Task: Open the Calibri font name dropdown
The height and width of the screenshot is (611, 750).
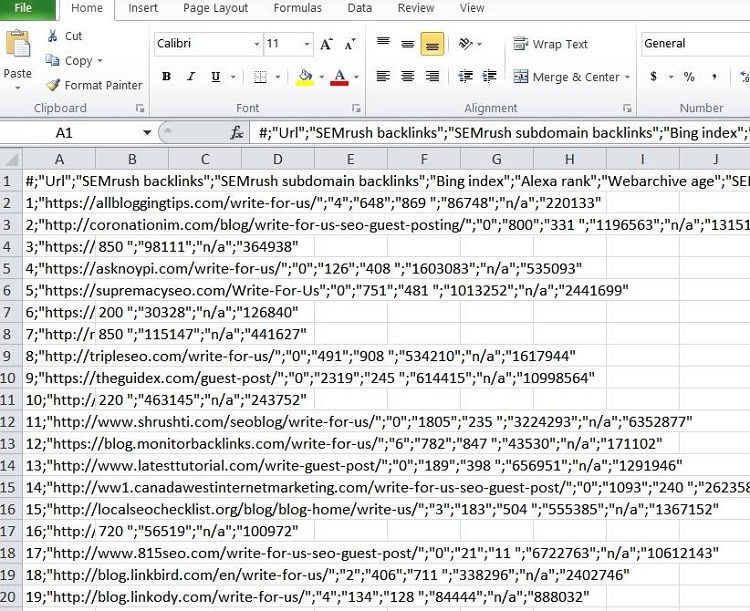Action: [257, 44]
